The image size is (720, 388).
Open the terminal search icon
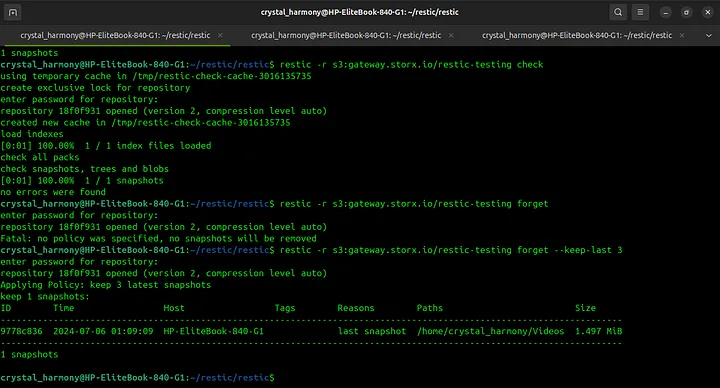[x=618, y=12]
